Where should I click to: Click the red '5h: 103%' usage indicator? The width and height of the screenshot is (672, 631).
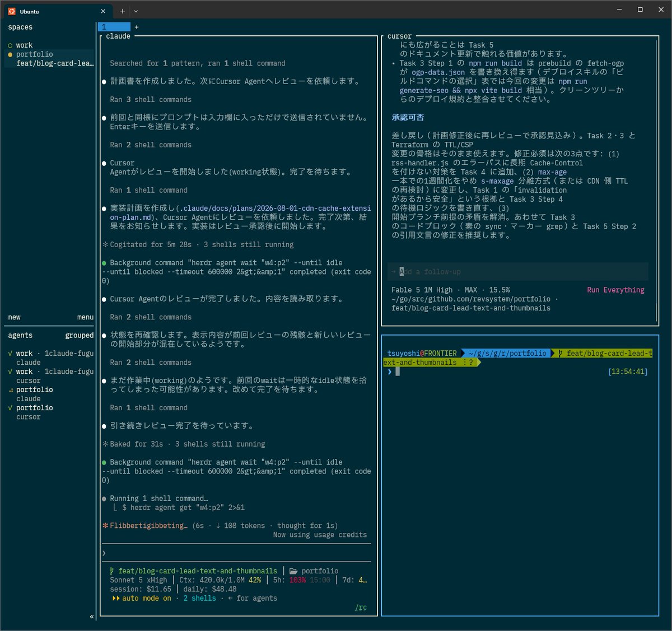tap(290, 580)
